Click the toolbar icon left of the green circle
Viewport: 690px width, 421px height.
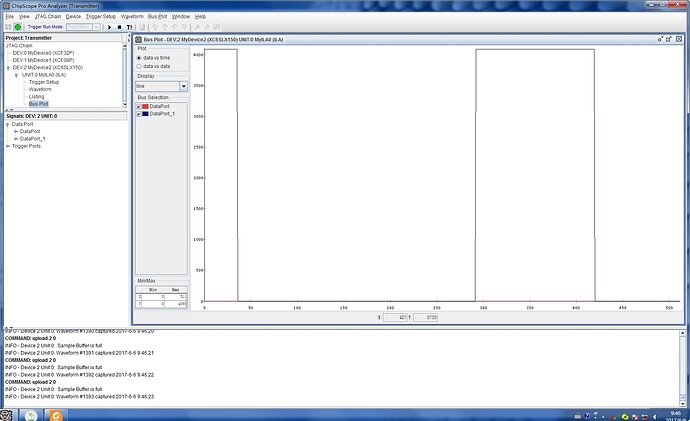pyautogui.click(x=8, y=27)
